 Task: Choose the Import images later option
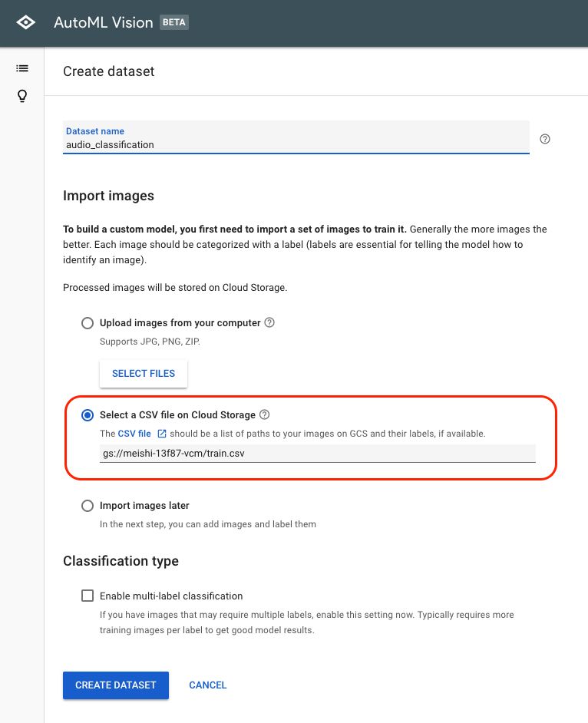pyautogui.click(x=88, y=506)
